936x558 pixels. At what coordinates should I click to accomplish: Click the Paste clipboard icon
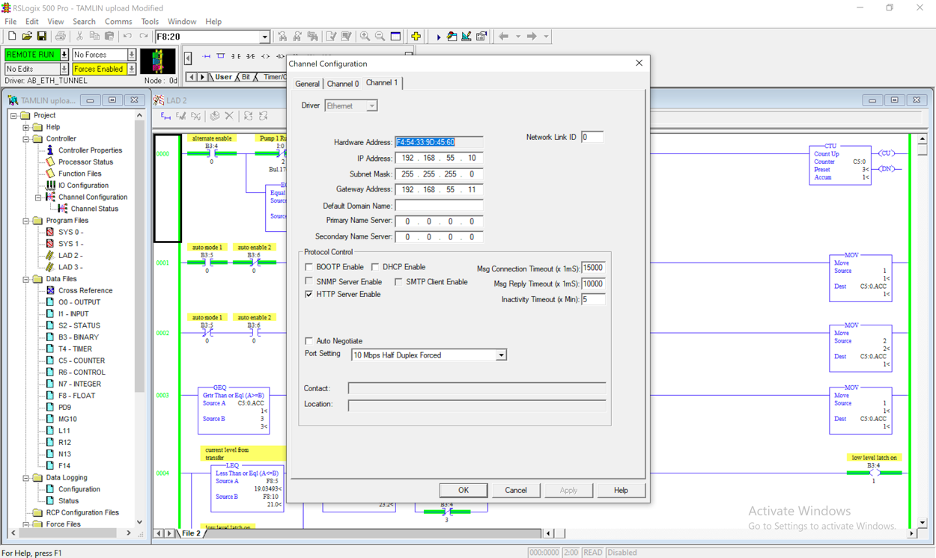click(109, 36)
